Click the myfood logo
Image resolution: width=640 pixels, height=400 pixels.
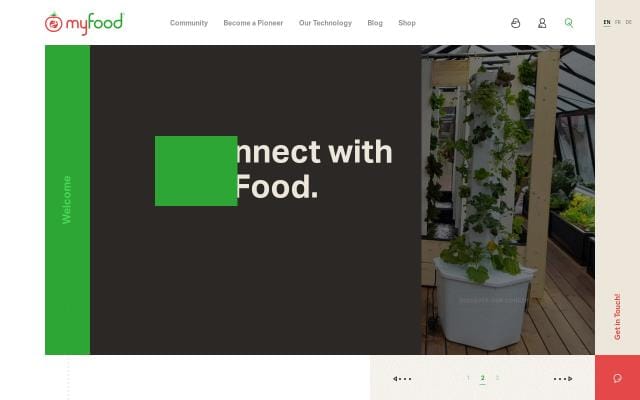[84, 23]
